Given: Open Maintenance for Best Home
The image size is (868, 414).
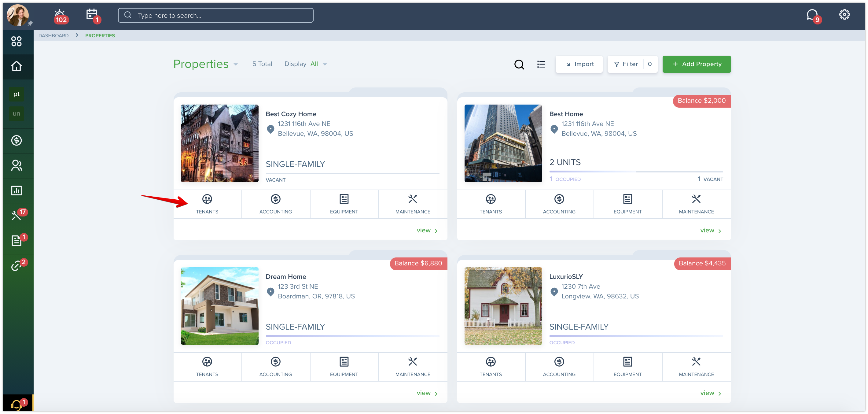Looking at the screenshot, I should point(696,204).
